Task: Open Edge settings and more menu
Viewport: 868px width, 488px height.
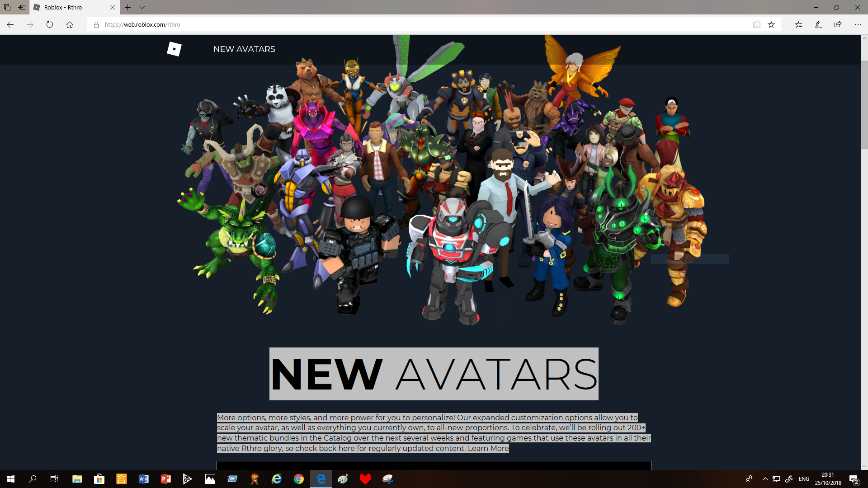Action: click(858, 24)
